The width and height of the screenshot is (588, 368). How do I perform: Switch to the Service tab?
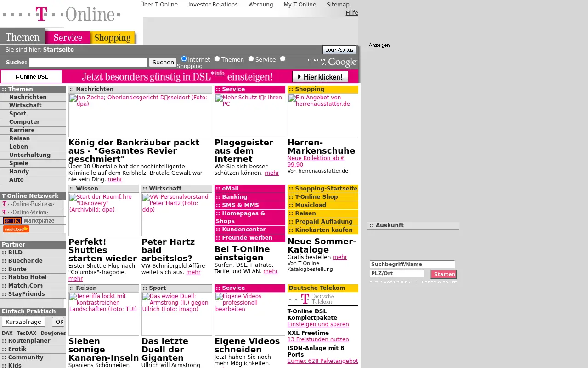68,37
